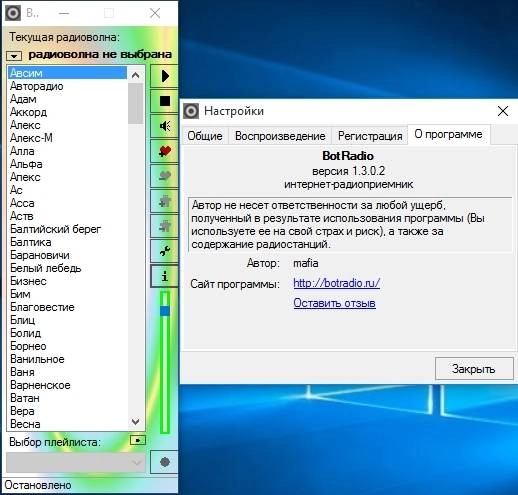Follow the Оставить отзыв link
Viewport: 518px width, 495px height.
click(334, 303)
